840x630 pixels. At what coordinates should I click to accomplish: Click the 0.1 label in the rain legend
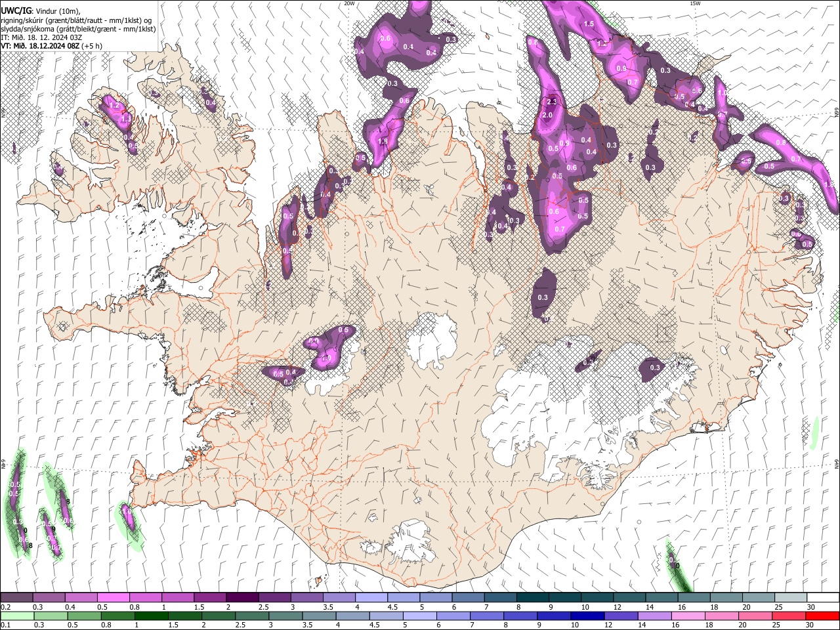click(x=5, y=625)
